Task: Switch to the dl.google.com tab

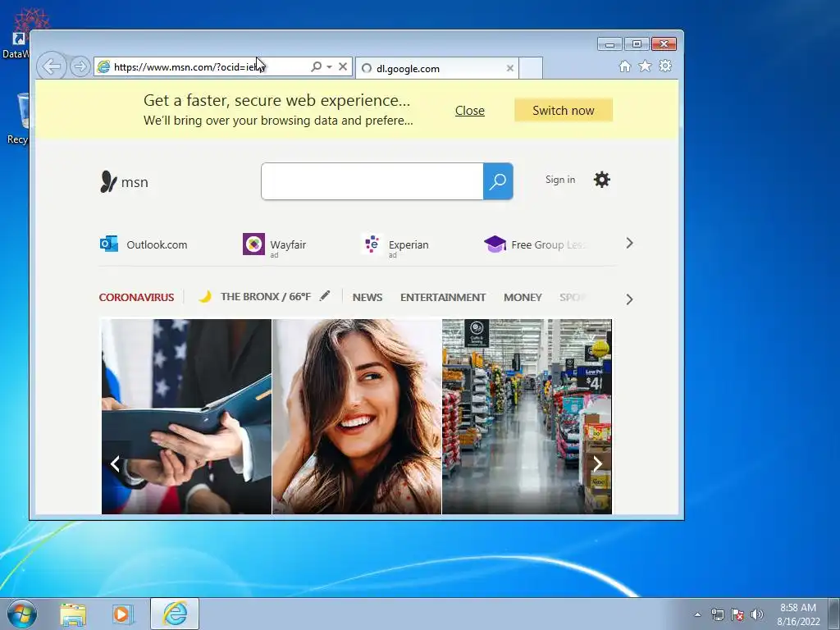Action: pos(436,68)
